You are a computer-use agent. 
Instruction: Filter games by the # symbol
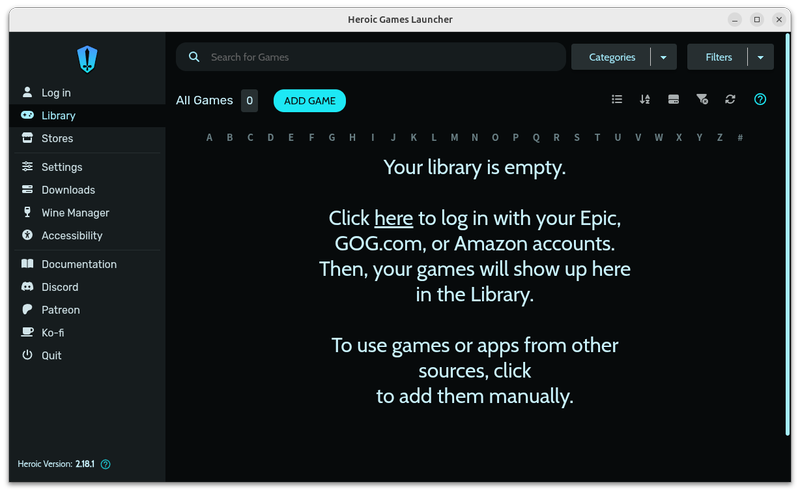point(740,137)
